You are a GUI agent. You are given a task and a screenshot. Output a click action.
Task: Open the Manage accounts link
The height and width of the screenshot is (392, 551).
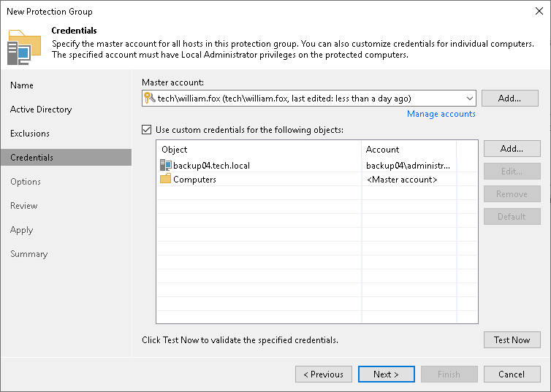pos(441,114)
